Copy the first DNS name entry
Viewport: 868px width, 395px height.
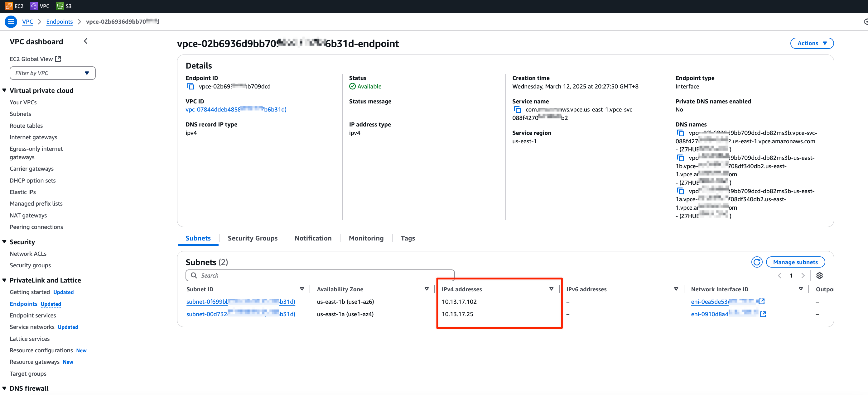[680, 133]
